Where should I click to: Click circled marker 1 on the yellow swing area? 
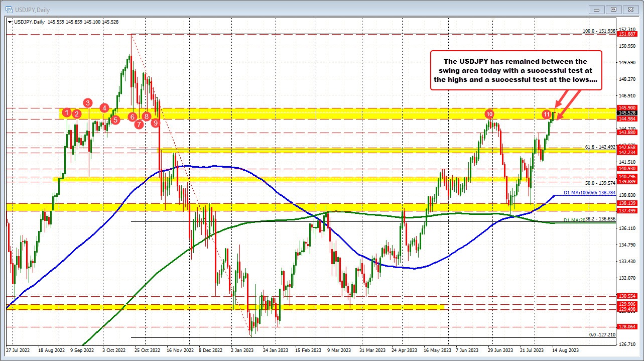pos(68,113)
